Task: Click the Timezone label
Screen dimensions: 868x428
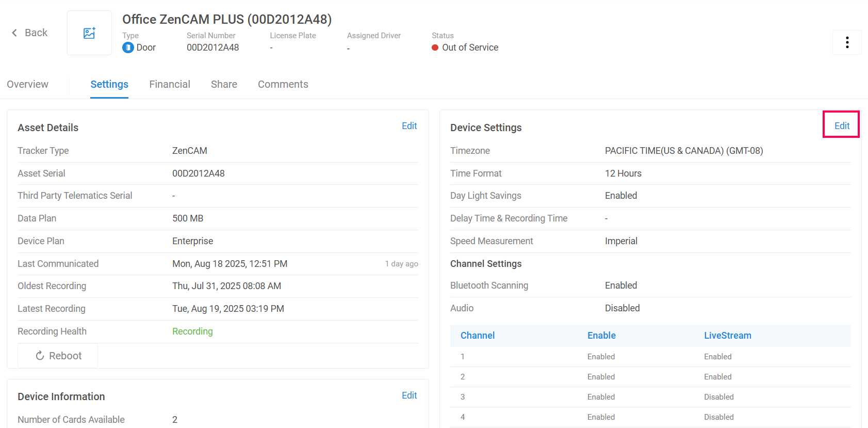Action: [470, 151]
